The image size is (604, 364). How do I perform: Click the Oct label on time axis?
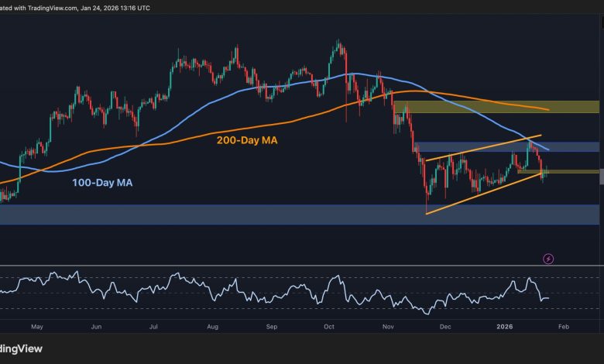(x=328, y=327)
